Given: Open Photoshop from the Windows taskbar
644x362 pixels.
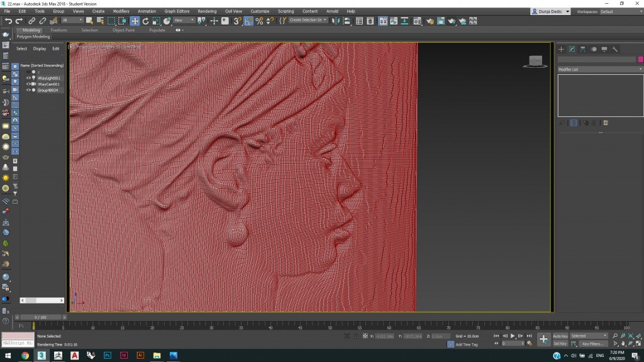Looking at the screenshot, I should [108, 356].
